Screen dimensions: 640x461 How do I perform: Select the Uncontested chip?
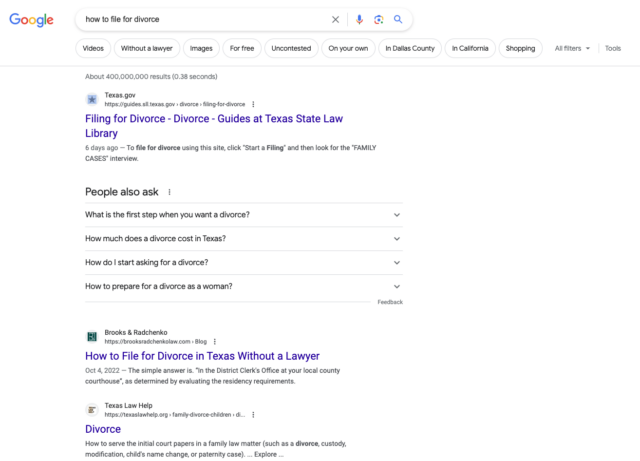tap(291, 48)
